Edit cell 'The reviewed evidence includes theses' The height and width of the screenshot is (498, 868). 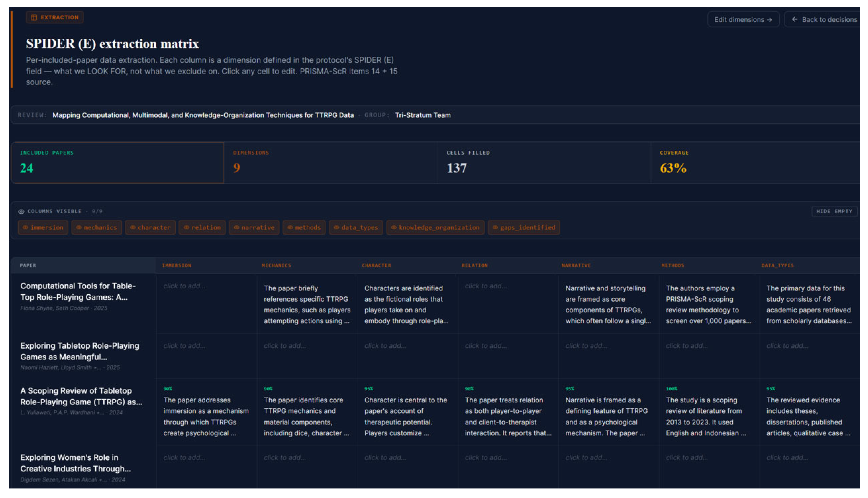(808, 417)
